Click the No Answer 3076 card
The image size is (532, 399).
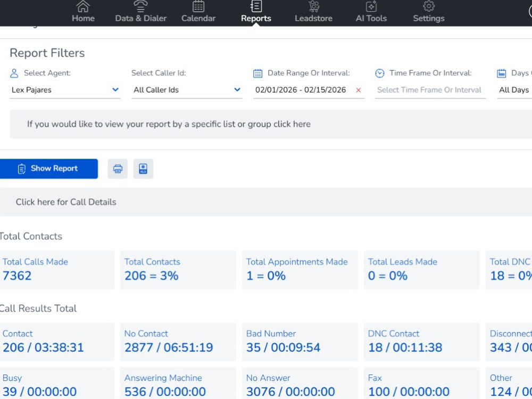click(x=300, y=383)
